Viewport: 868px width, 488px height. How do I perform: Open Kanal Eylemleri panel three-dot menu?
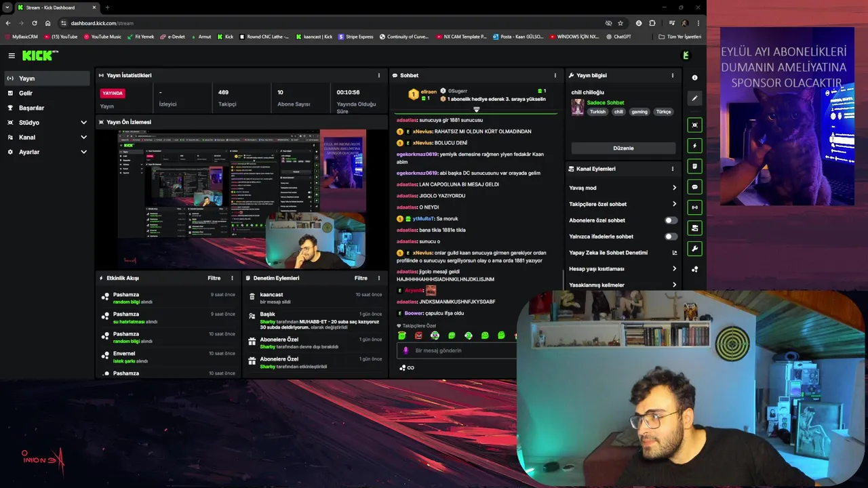tap(673, 169)
